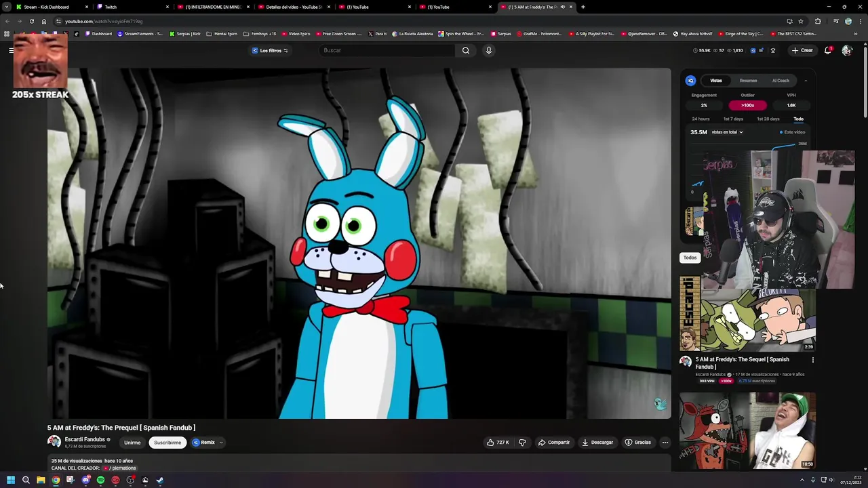Viewport: 868px width, 488px height.
Task: Click the search magnifier button
Action: coord(466,50)
